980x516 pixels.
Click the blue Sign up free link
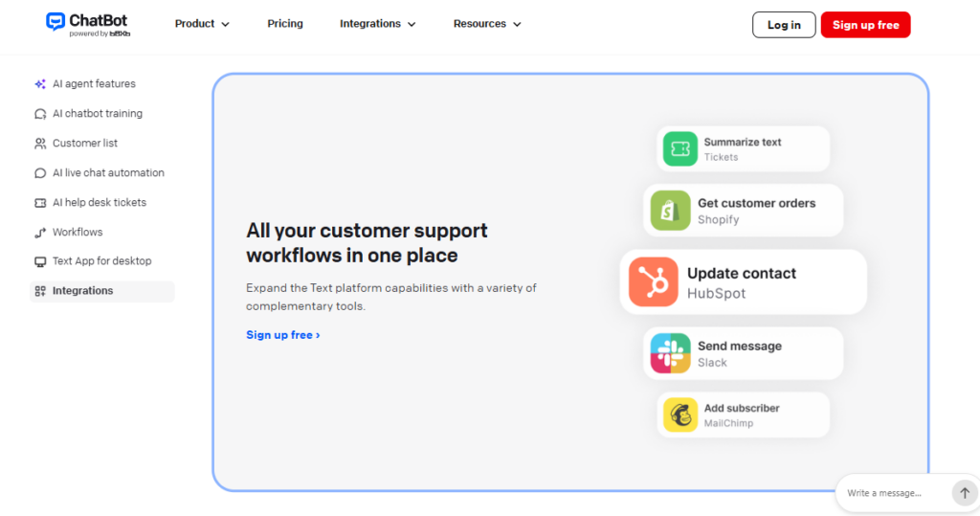(x=283, y=335)
